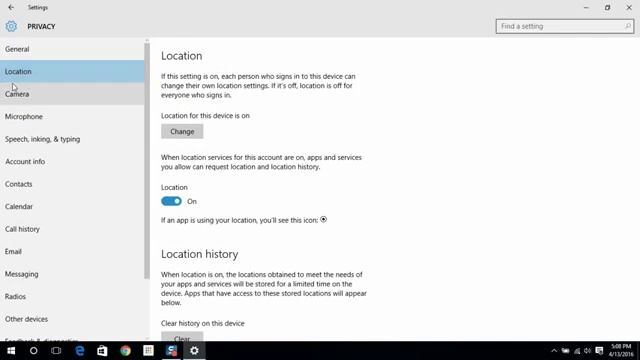Launch Google Chrome from taskbar

125,351
